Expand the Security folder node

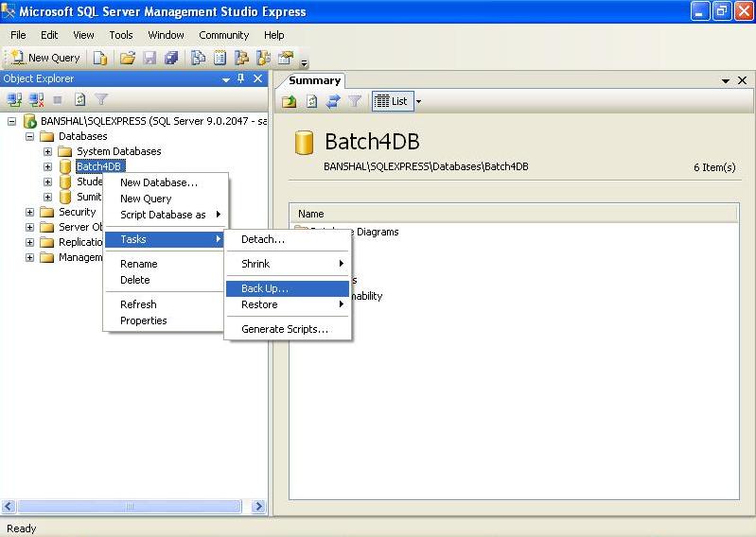[x=30, y=212]
